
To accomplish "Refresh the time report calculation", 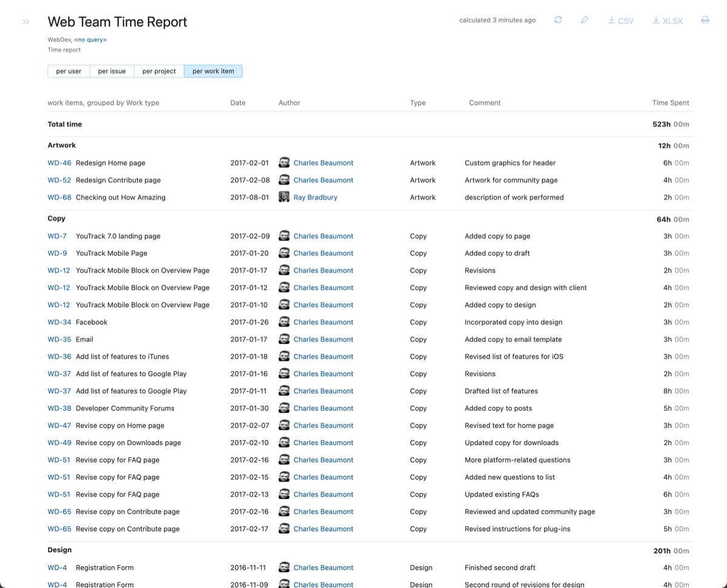I will [557, 20].
